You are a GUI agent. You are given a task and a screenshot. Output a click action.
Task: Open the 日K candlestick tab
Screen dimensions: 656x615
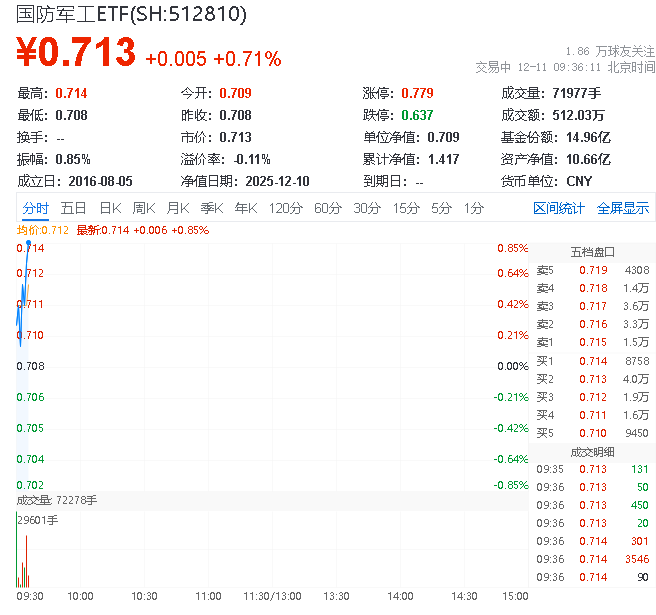tap(109, 208)
